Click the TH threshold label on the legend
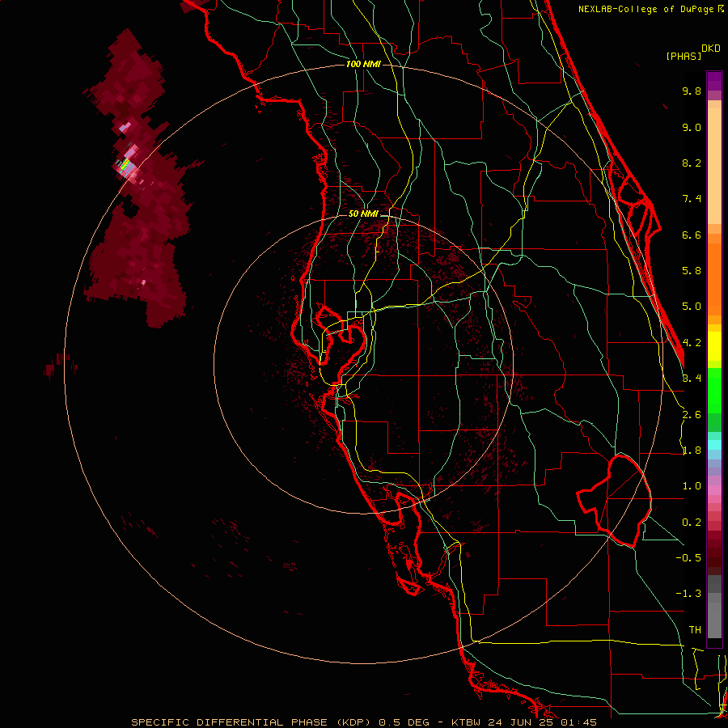This screenshot has width=728, height=728. click(695, 630)
